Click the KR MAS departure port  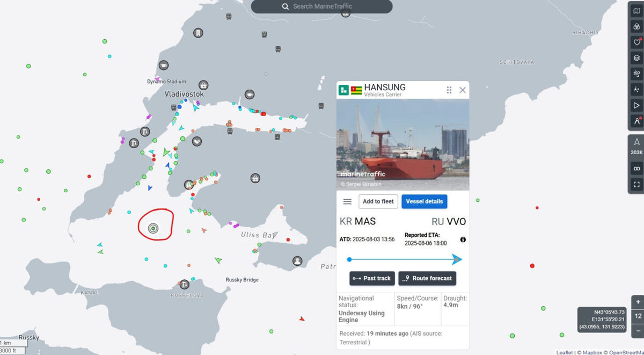point(358,221)
